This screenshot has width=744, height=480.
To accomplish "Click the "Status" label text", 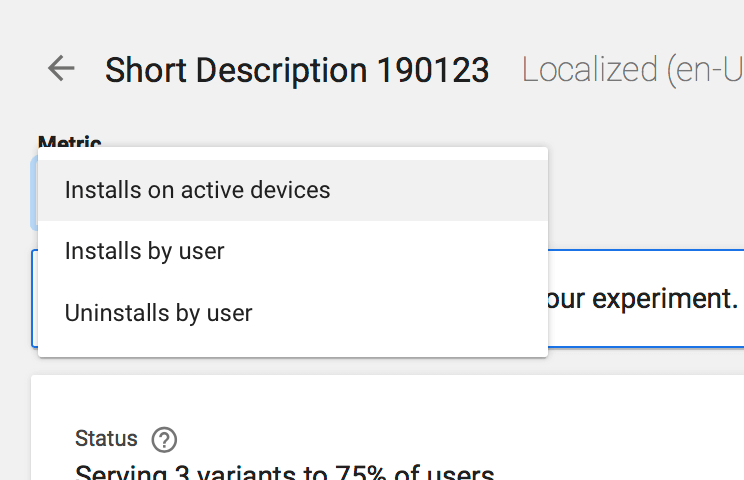I will pyautogui.click(x=106, y=438).
